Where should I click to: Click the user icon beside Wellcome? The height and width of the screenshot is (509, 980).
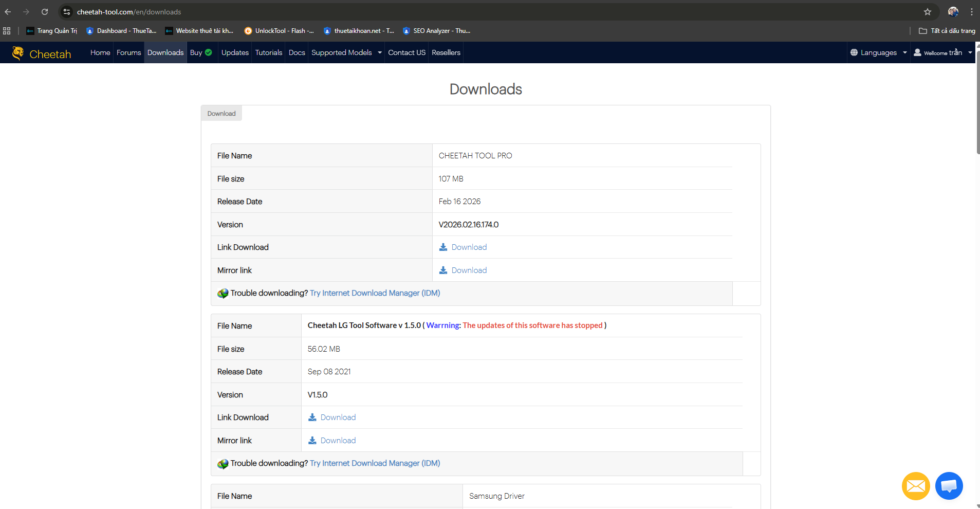(917, 52)
